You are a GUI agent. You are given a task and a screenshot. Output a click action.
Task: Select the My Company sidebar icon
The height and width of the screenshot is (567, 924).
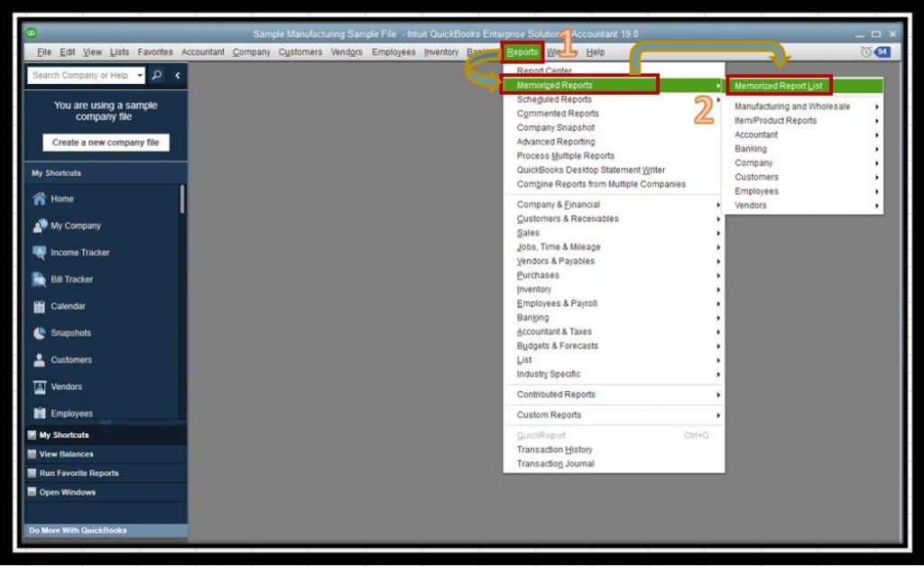click(42, 226)
